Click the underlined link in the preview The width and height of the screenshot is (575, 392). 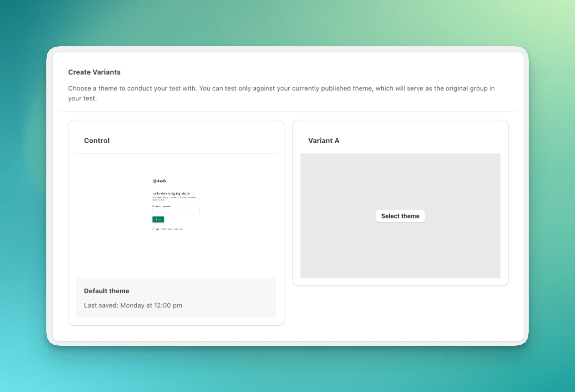[178, 229]
